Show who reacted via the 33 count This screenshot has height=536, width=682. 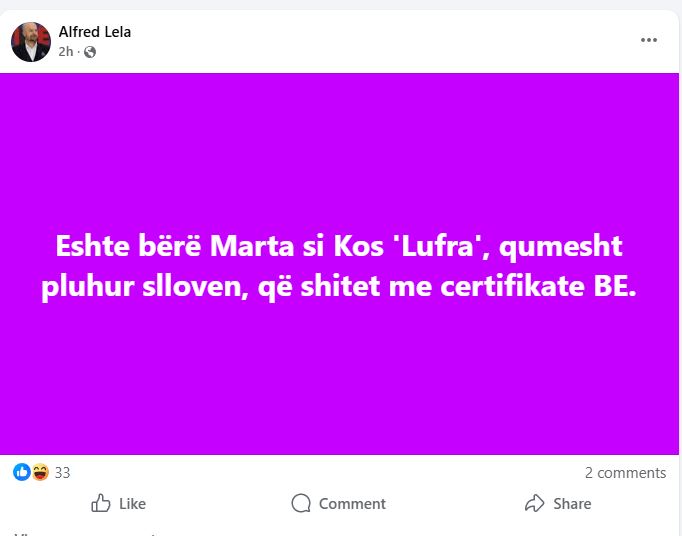coord(62,472)
